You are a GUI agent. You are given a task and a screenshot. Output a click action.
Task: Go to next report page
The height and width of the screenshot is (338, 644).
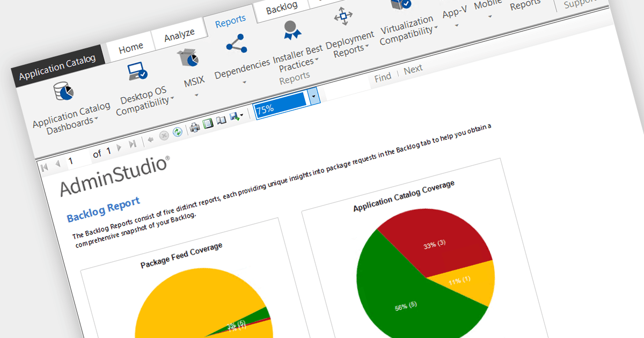[x=120, y=146]
